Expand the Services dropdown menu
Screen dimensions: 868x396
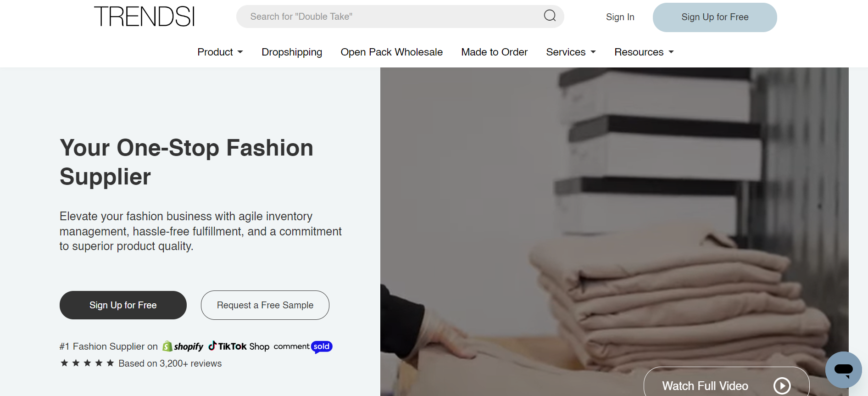(571, 52)
